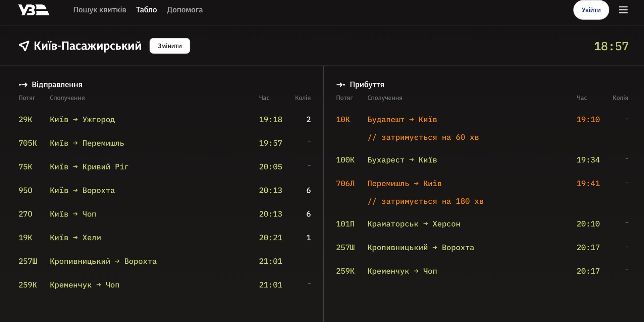Select departure train 705К to Перемишль
Viewport: 644px width, 322px height.
point(87,143)
